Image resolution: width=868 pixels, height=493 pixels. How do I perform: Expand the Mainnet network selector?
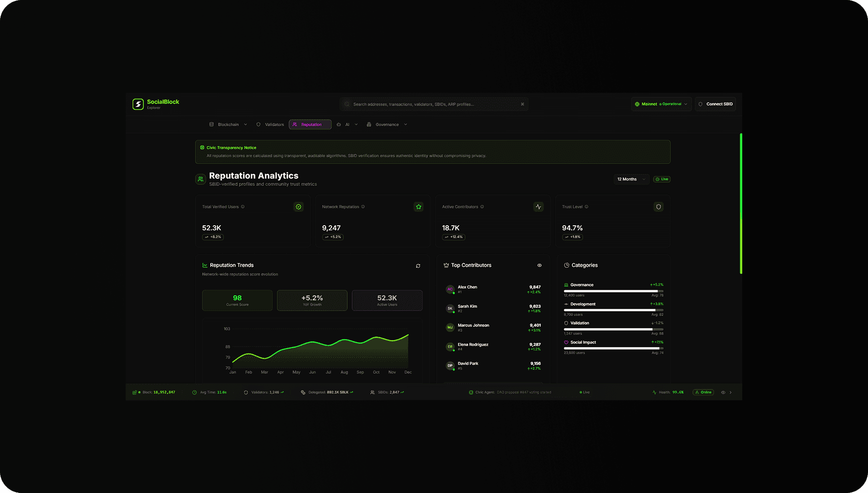point(661,104)
